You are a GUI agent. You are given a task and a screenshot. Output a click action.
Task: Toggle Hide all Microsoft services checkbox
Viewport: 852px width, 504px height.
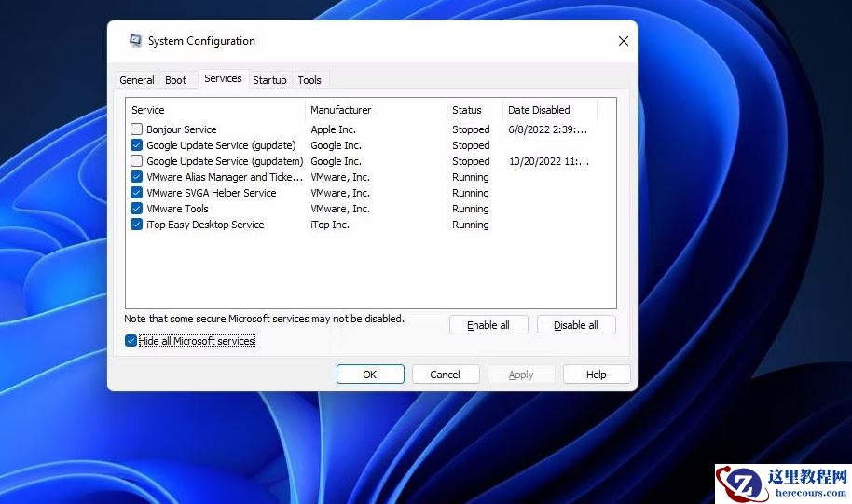pos(131,341)
